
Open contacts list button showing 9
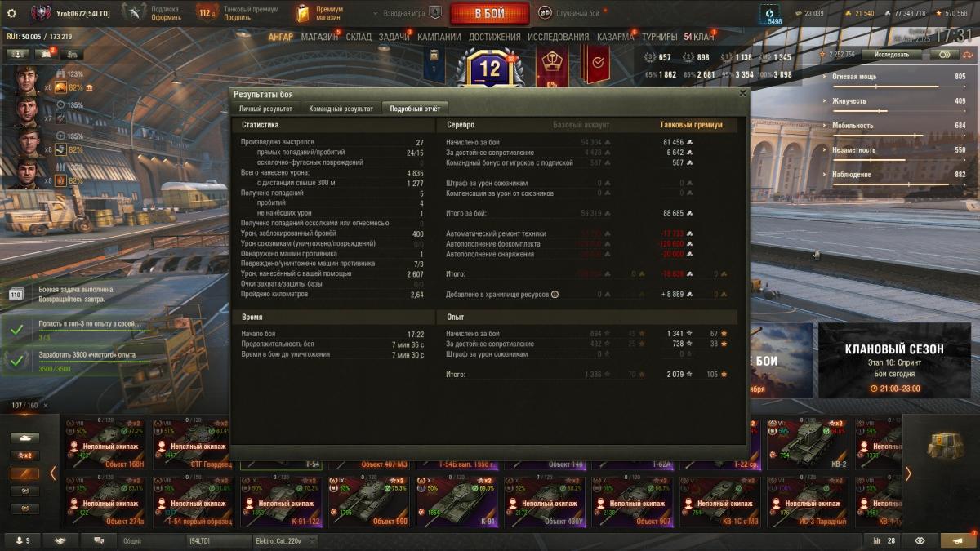pyautogui.click(x=22, y=540)
